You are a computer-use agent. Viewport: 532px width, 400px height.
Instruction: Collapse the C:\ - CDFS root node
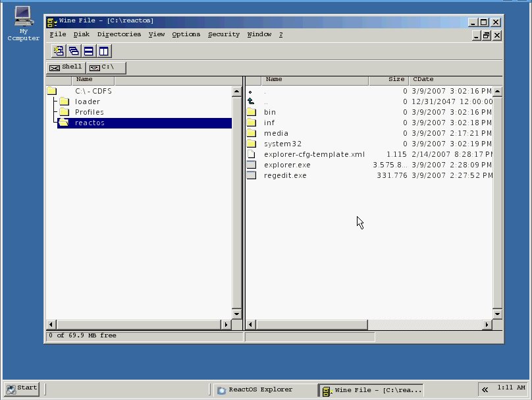[x=52, y=91]
